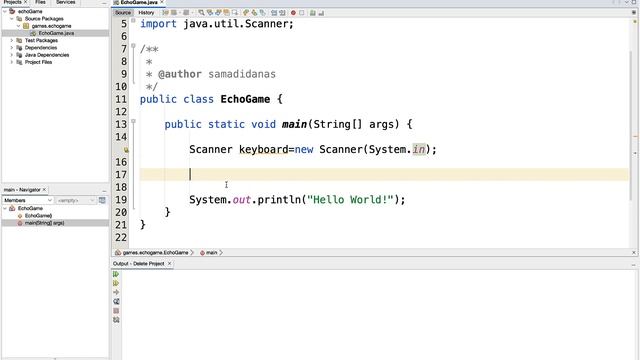Open the empty filter dropdown in Navigator

(x=76, y=200)
